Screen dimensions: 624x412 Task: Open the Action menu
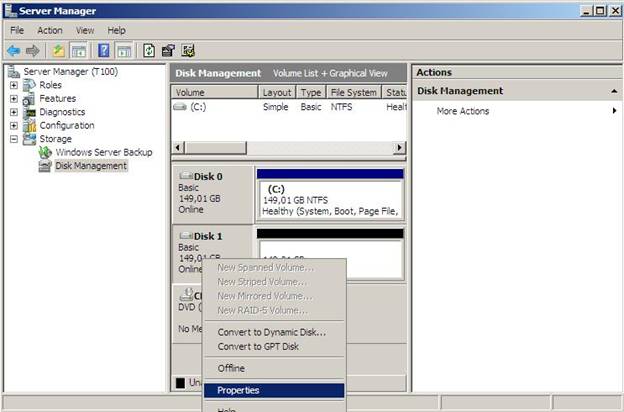[x=50, y=30]
